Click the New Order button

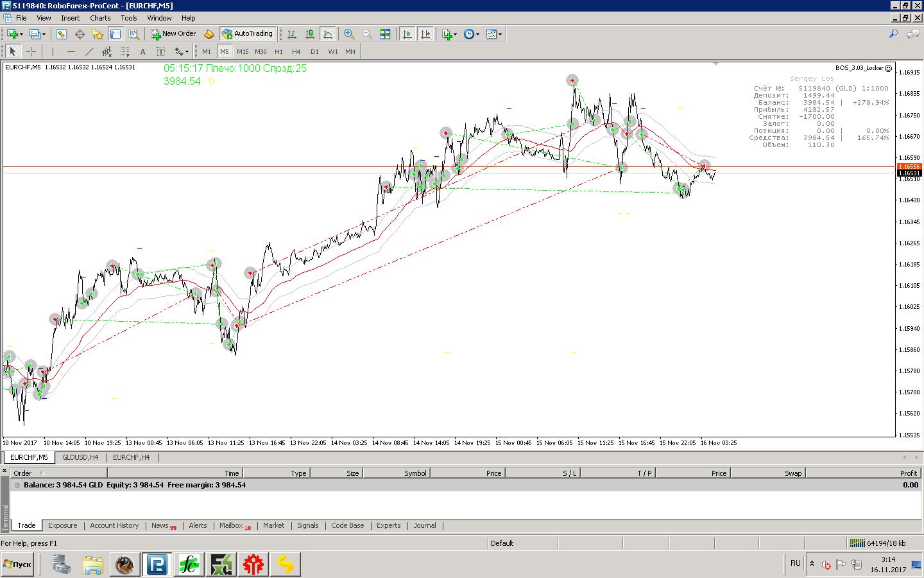173,34
